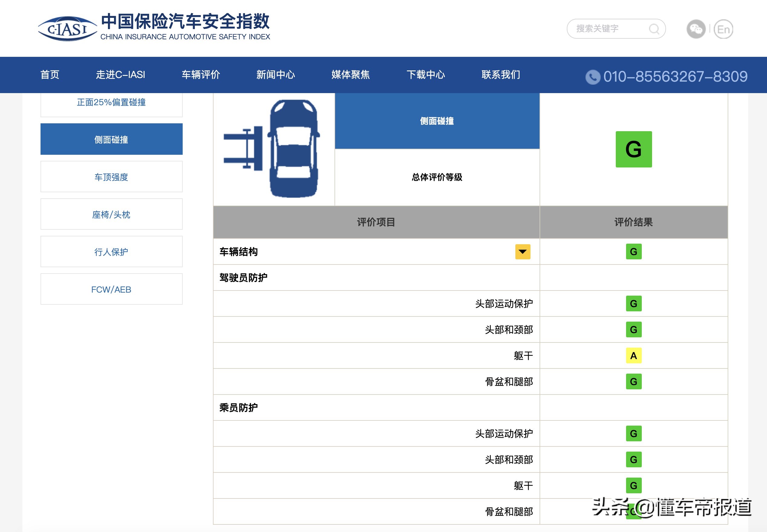767x532 pixels.
Task: Open the 首页 menu item
Action: [50, 75]
